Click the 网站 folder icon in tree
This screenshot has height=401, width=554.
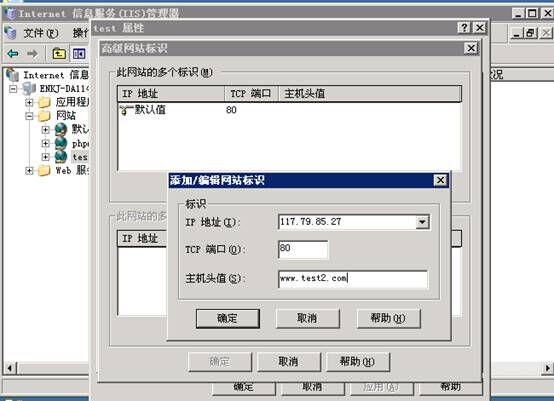coord(44,115)
